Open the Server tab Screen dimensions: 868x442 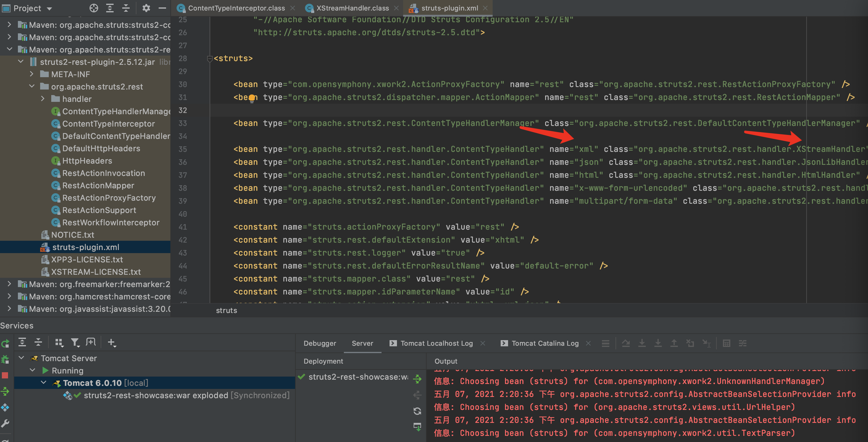(362, 343)
